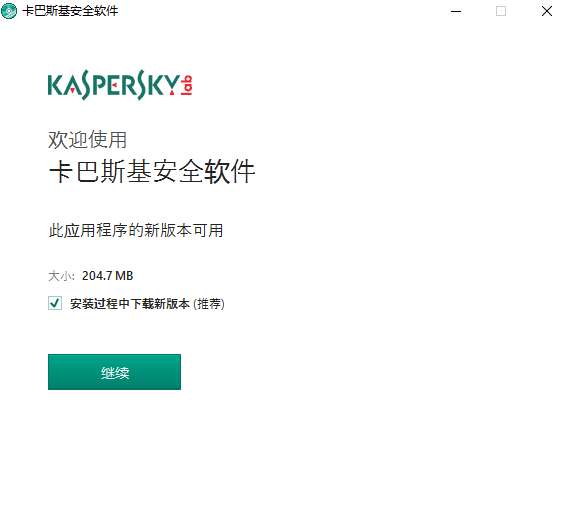Click the (推荐) recommended text

click(209, 303)
